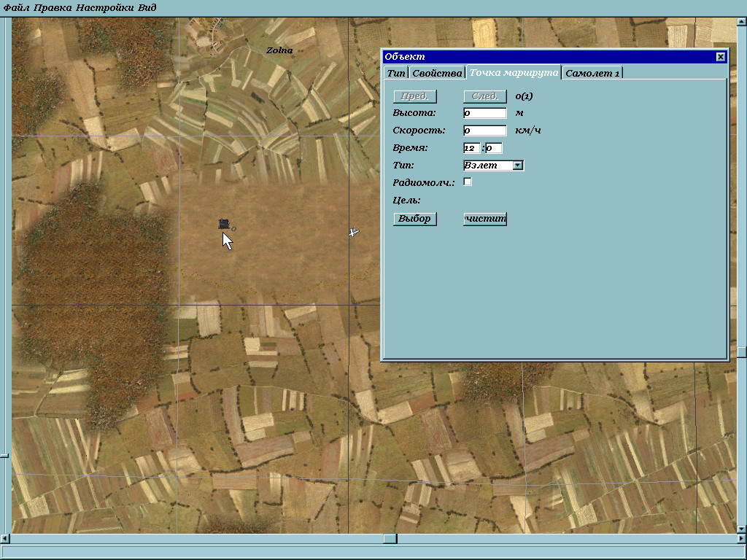Viewport: 747px width, 560px height.
Task: Open the Самолет 1 tab
Action: (x=592, y=73)
